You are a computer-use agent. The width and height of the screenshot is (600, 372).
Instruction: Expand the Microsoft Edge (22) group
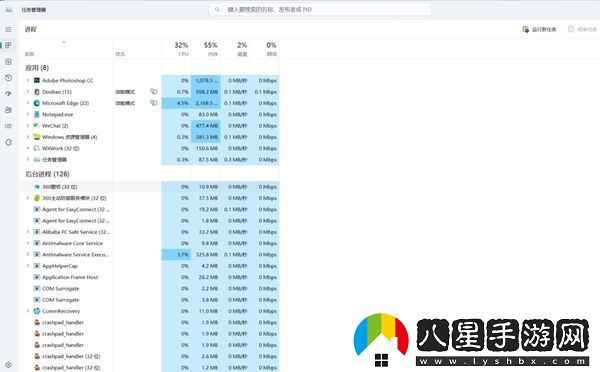pyautogui.click(x=28, y=103)
